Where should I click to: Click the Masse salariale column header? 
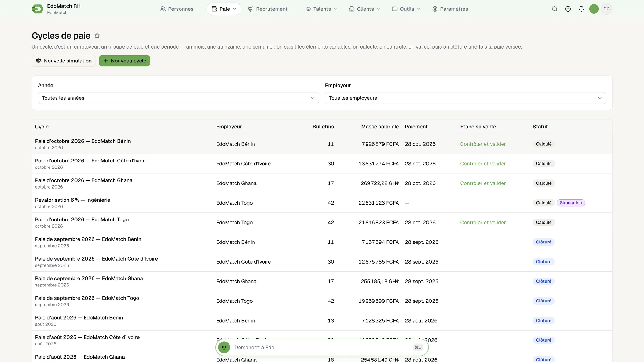click(380, 127)
